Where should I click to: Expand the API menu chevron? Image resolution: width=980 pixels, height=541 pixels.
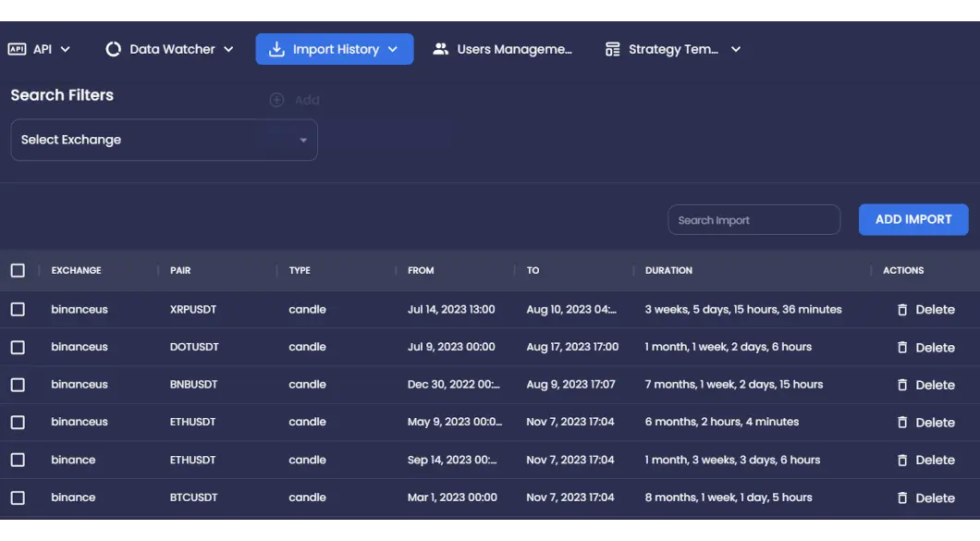click(66, 49)
